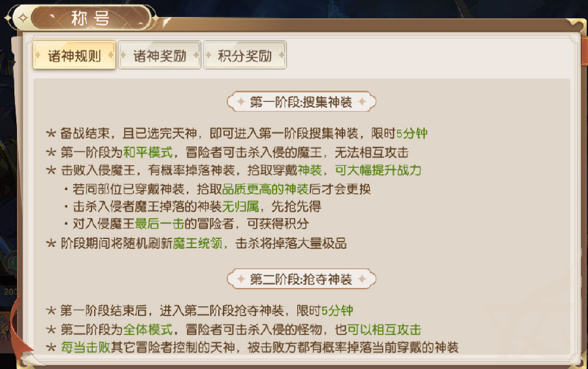Open the 诸神奖励 tab
The width and height of the screenshot is (588, 369).
159,56
